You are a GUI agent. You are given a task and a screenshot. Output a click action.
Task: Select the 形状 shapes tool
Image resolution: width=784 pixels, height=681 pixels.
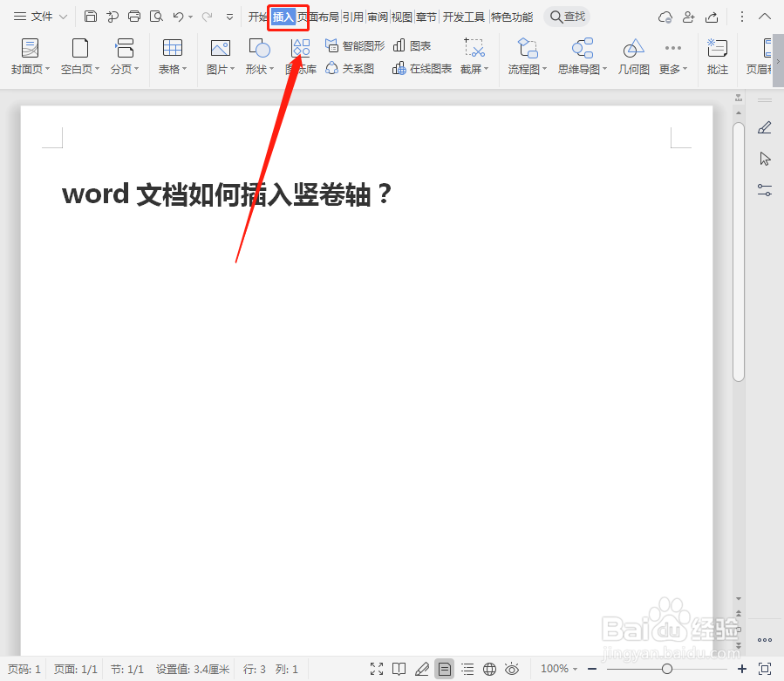tap(257, 56)
